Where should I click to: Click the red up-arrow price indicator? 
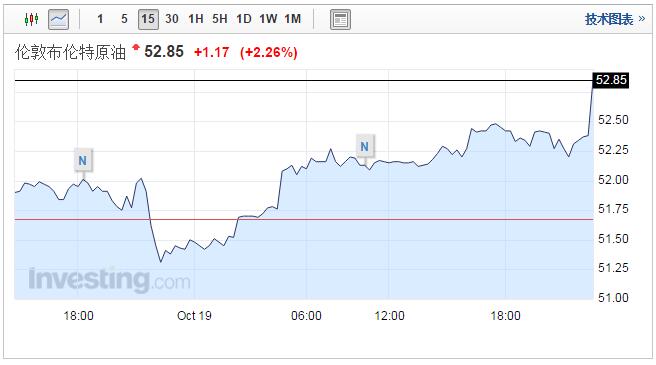click(136, 47)
